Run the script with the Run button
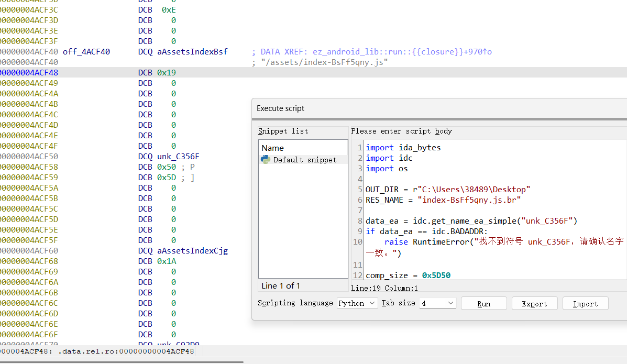The image size is (627, 364). (x=483, y=304)
